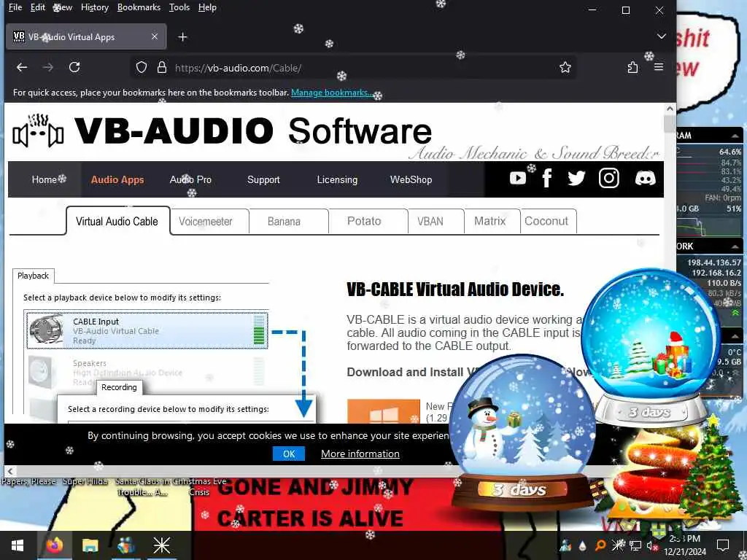The height and width of the screenshot is (560, 747).
Task: List all tabs dropdown arrow
Action: (661, 36)
